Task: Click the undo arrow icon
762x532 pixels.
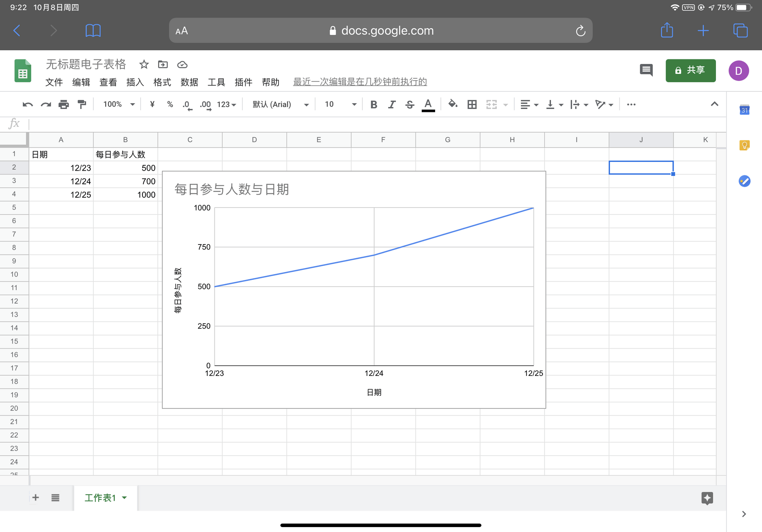Action: click(27, 104)
